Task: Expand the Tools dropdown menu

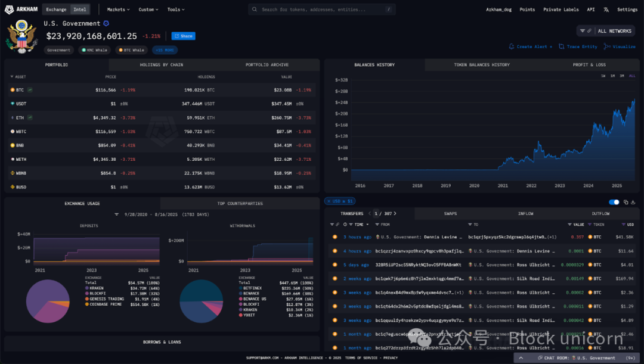Action: pos(176,10)
